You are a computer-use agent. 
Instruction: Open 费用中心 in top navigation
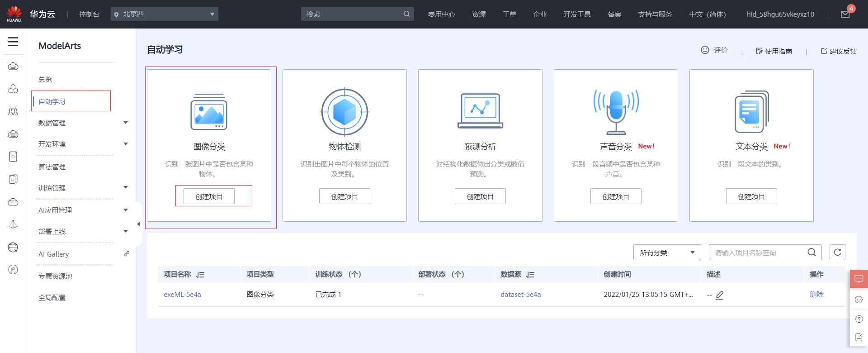point(442,14)
